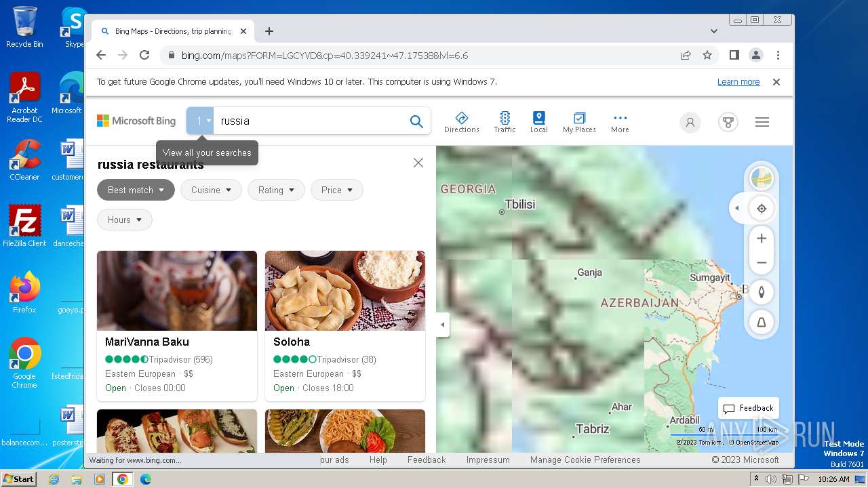Open the Microsoft Bing logo
This screenshot has height=488, width=868.
(x=136, y=121)
